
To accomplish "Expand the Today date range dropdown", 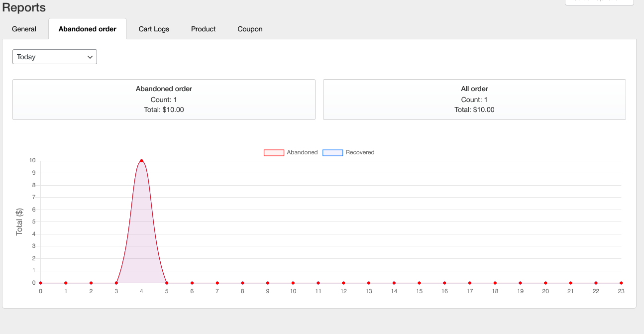I will click(x=55, y=57).
